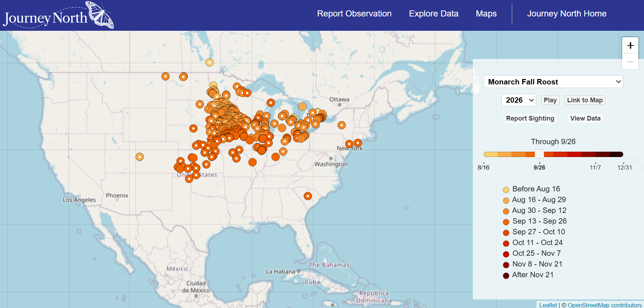
Task: Click the Link to Map button
Action: point(585,100)
